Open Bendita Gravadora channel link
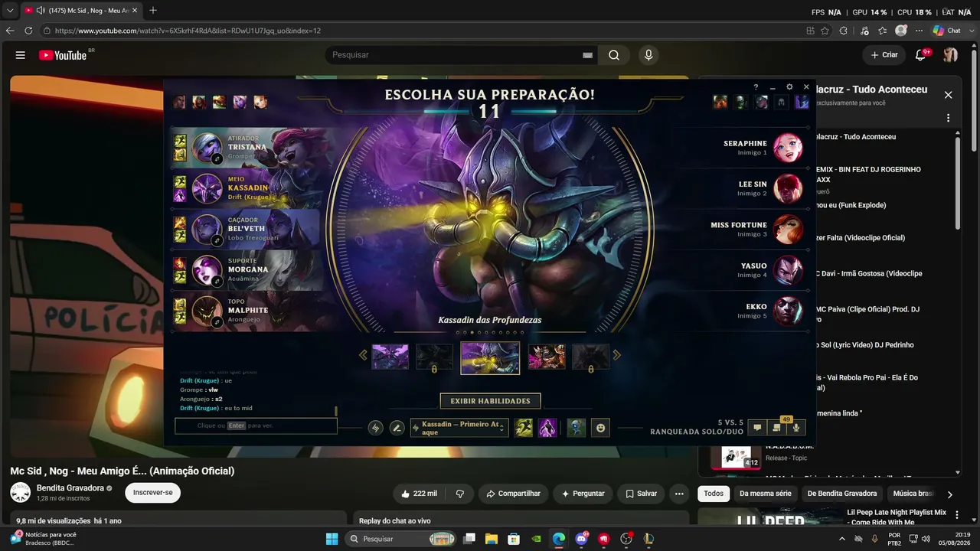Screen dimensions: 980x551 click(x=70, y=488)
